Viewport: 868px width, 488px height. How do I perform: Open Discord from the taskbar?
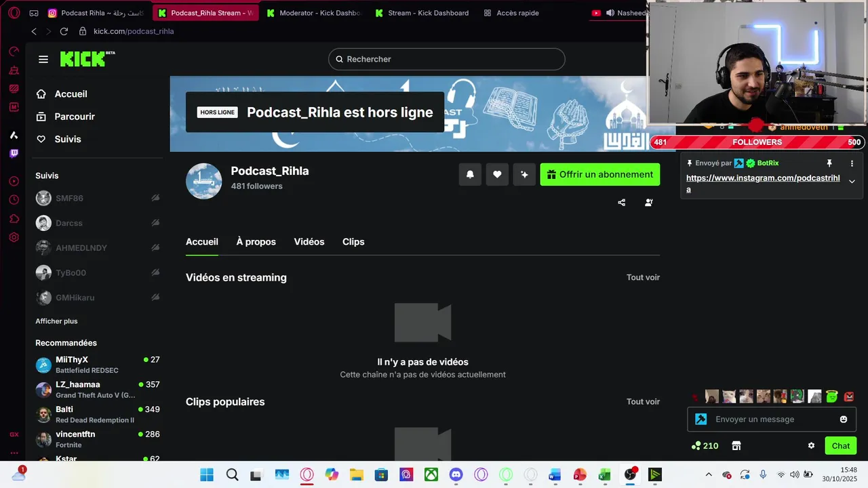(x=456, y=474)
